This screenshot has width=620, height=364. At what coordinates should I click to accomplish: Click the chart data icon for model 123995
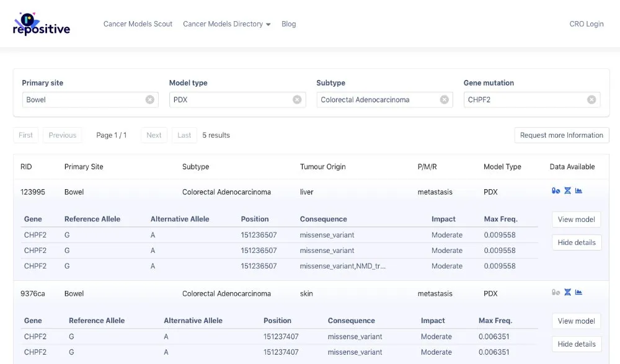click(577, 191)
